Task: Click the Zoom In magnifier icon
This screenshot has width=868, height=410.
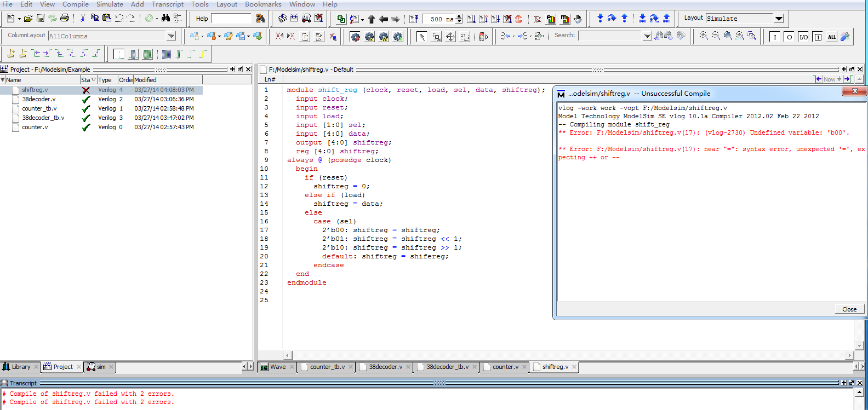Action: 704,36
